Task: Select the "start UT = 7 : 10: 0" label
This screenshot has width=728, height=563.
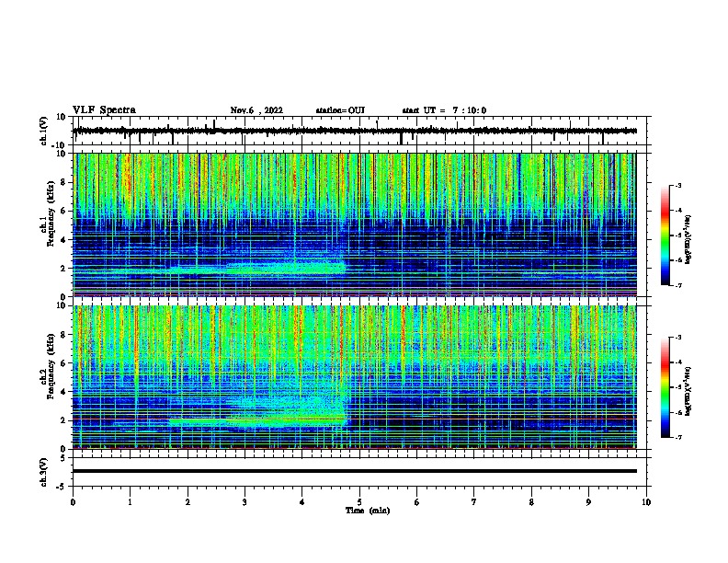Action: coord(444,110)
